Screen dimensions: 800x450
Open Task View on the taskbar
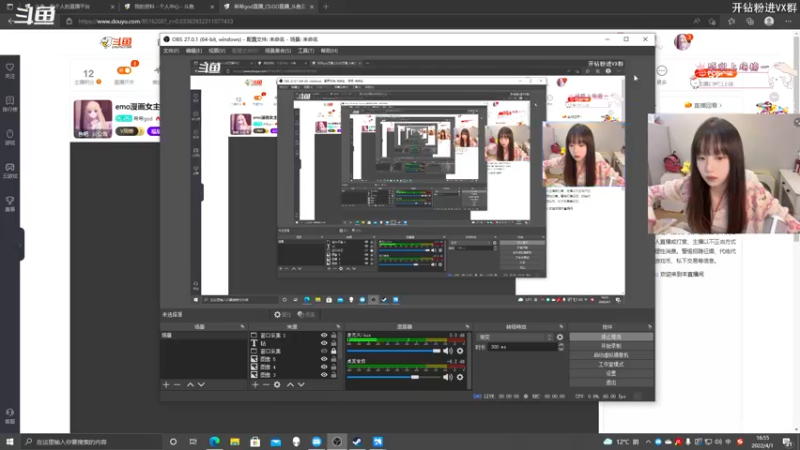(193, 441)
